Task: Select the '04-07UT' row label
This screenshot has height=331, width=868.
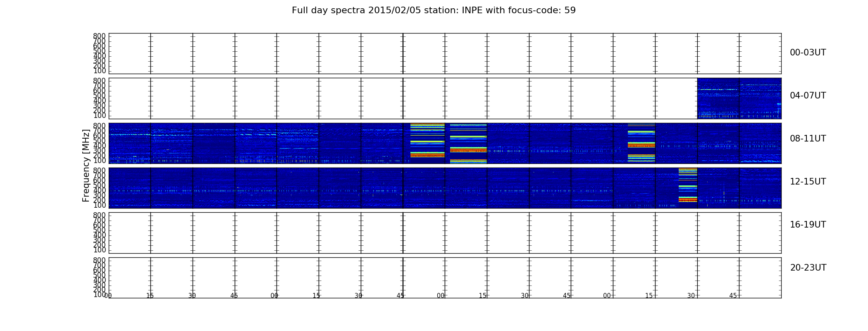Action: [808, 96]
